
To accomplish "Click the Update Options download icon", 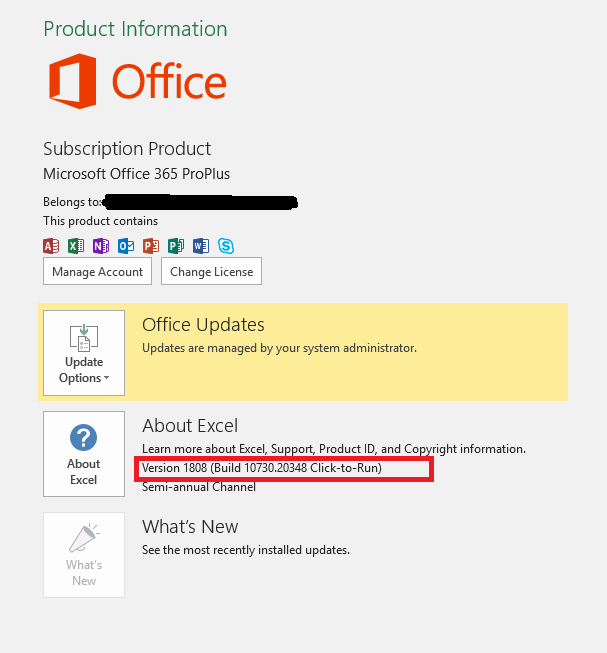I will pyautogui.click(x=84, y=337).
